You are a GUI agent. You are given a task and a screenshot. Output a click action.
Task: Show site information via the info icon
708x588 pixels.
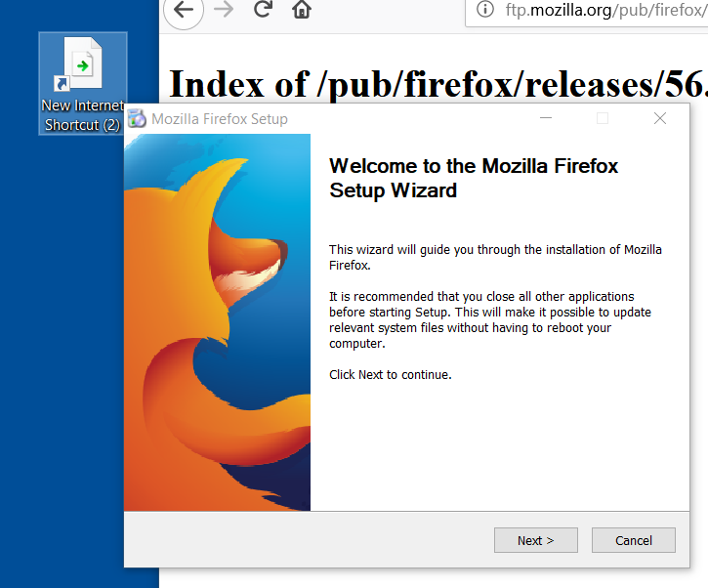(x=485, y=10)
